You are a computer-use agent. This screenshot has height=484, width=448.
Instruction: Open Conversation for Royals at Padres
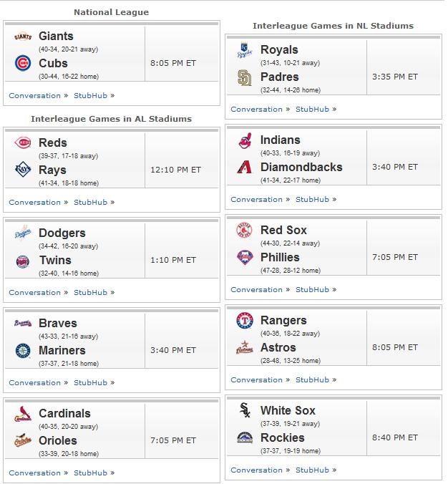(257, 110)
